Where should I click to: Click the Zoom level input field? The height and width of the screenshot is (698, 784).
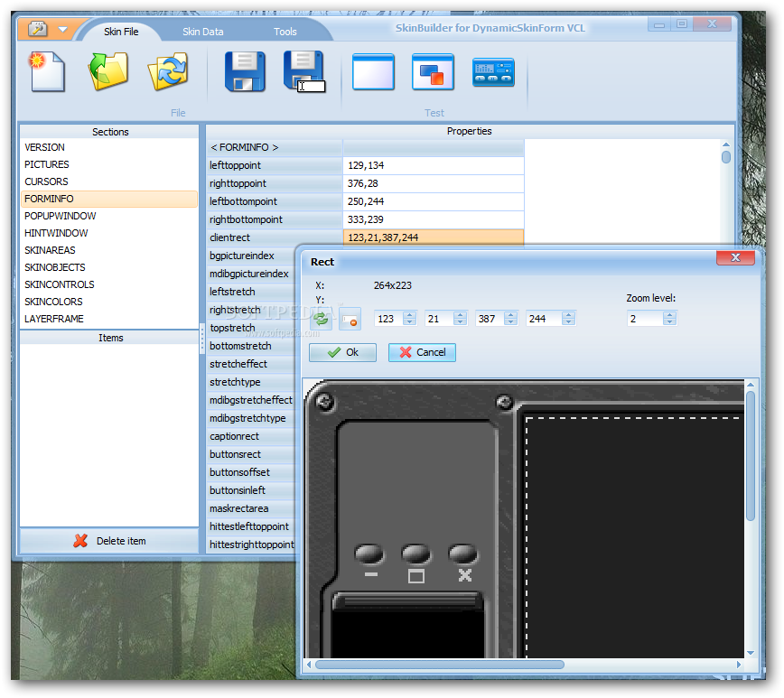(x=645, y=319)
